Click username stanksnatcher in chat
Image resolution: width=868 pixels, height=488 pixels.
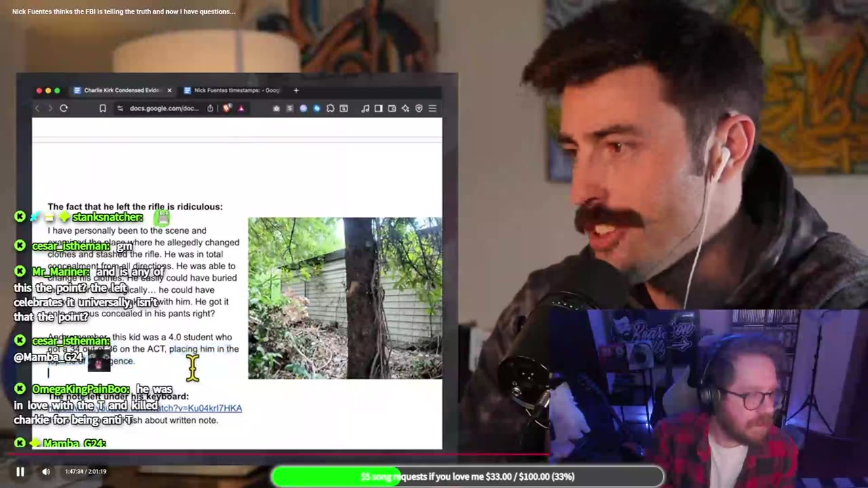tap(107, 218)
